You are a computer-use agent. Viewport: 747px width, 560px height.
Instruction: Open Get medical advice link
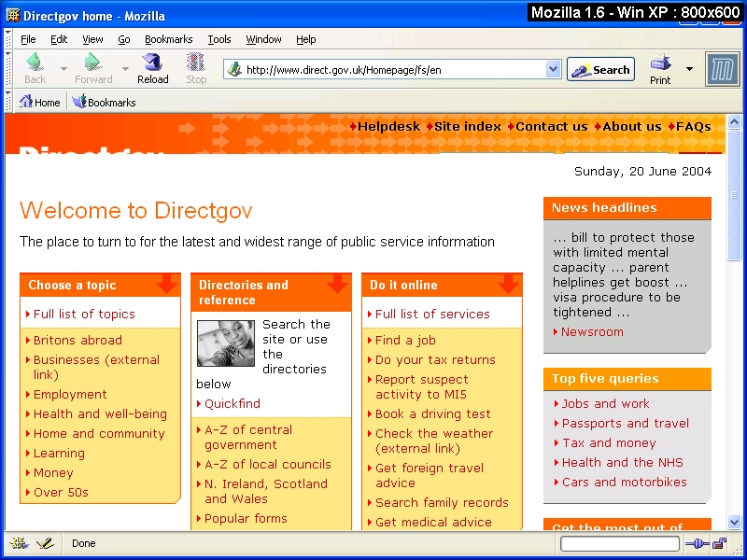click(x=433, y=522)
